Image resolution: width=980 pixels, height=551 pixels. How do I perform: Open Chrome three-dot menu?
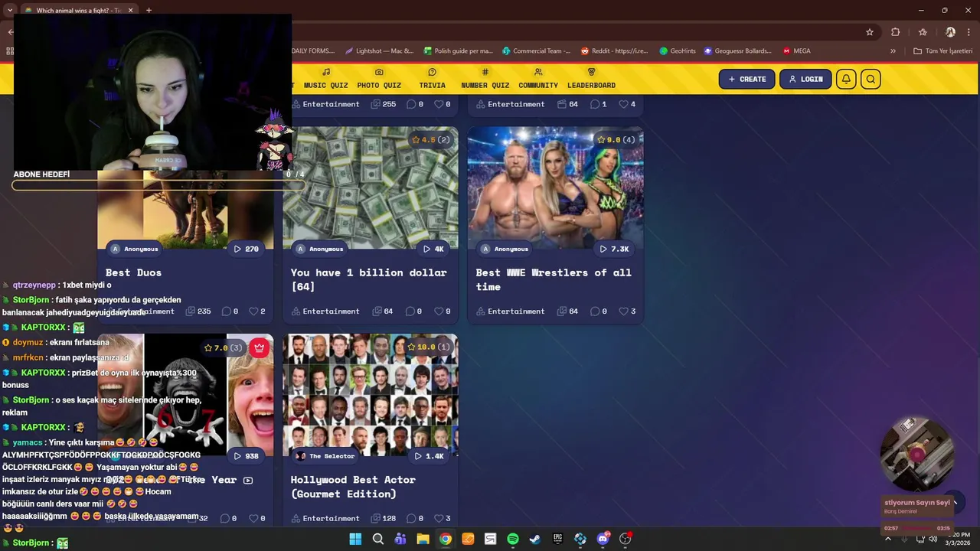(969, 32)
